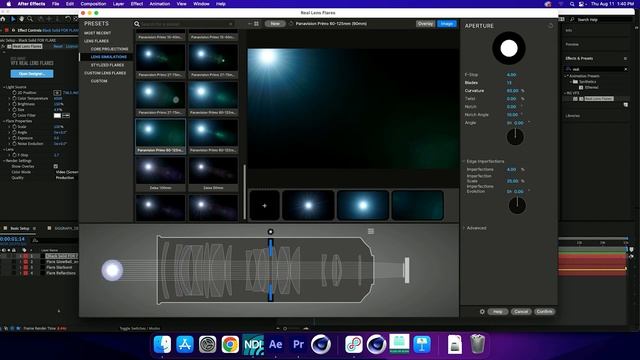Toggle 2D Position stopwatch
Screen dimensions: 640x360
pos(14,93)
